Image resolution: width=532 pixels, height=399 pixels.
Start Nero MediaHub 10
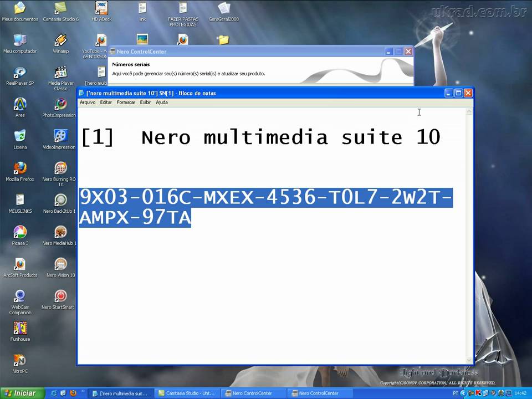pyautogui.click(x=60, y=233)
